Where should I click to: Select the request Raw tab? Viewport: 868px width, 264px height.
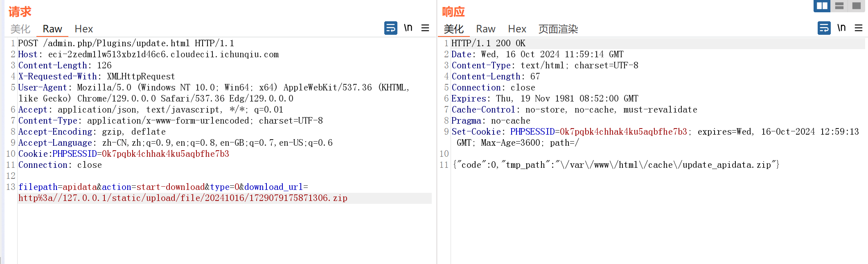tap(52, 29)
